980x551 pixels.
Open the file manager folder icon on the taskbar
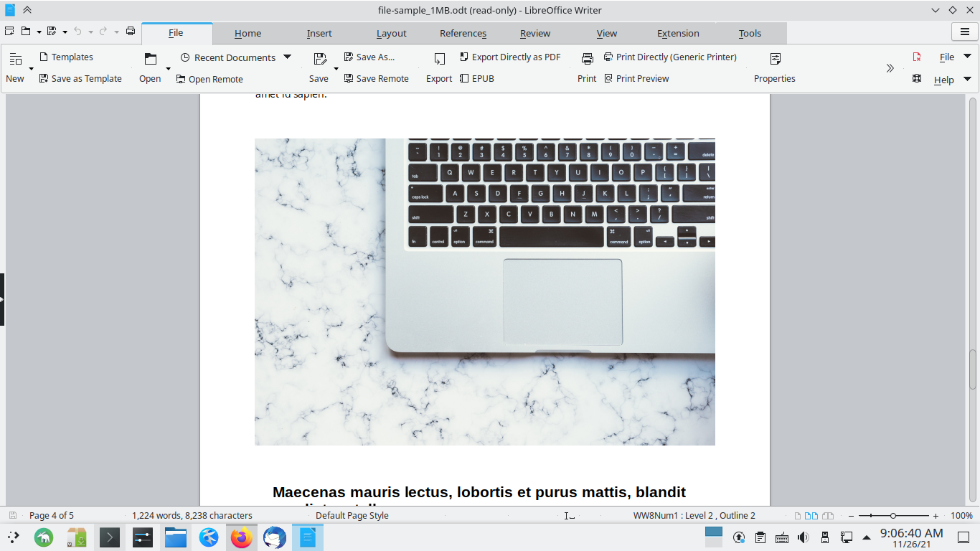(x=176, y=537)
